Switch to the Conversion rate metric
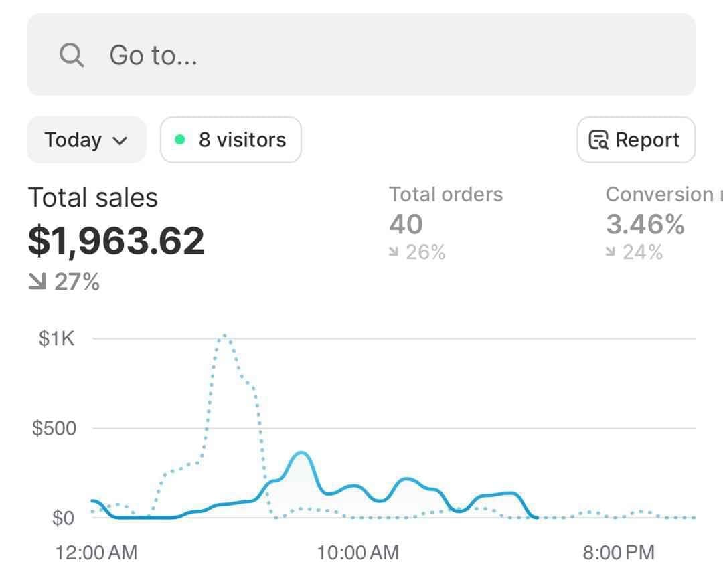 [659, 195]
